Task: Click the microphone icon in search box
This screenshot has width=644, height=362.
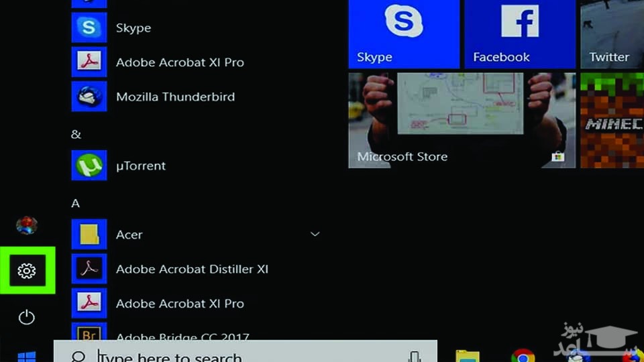Action: 415,357
